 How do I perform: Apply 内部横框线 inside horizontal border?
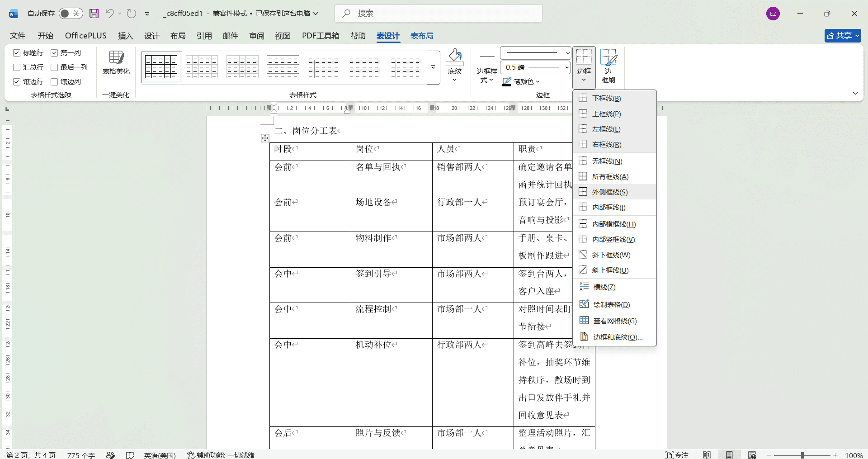click(x=614, y=224)
